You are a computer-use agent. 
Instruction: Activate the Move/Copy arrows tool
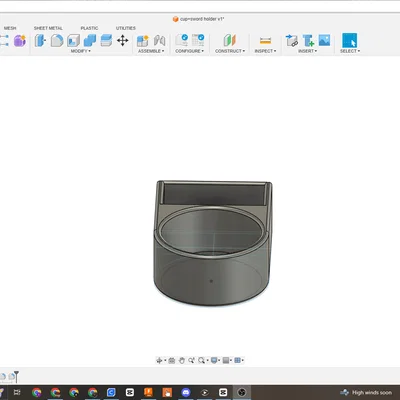click(123, 41)
